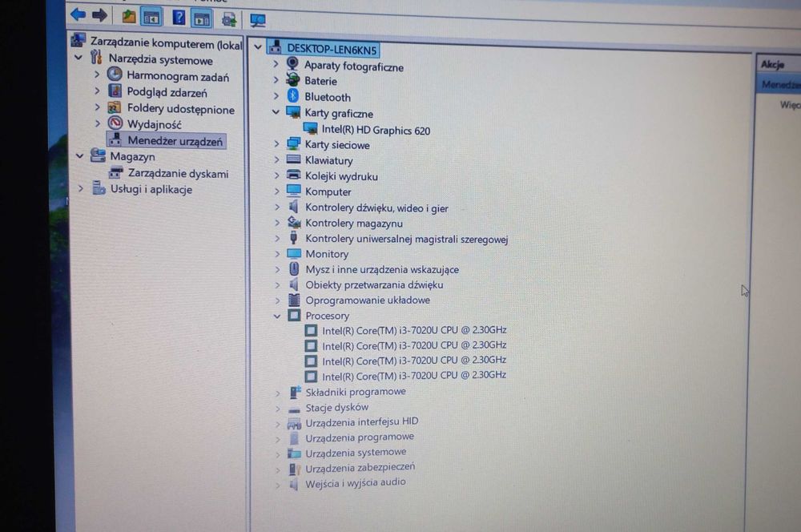The image size is (801, 532).
Task: Select the Harmonogram zadań clock icon
Action: tap(115, 75)
